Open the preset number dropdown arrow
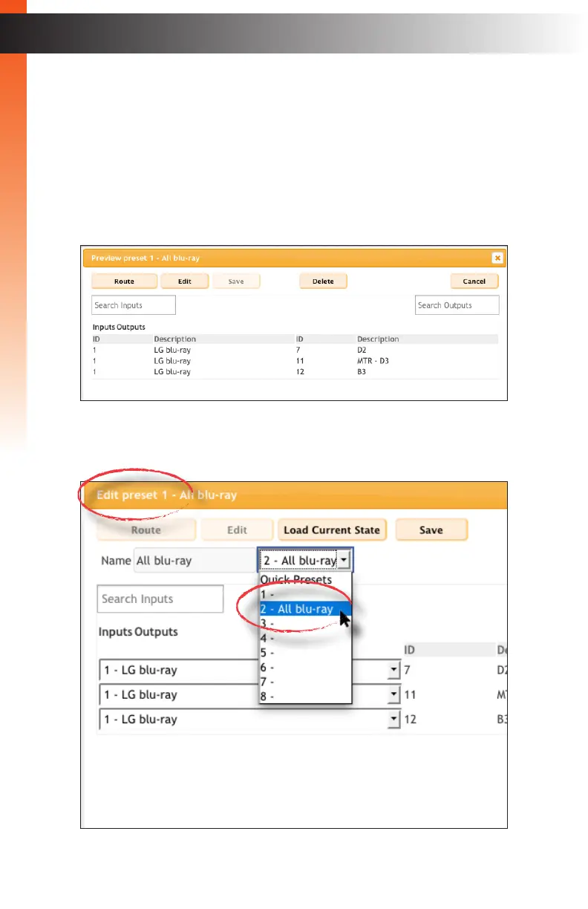 point(343,561)
